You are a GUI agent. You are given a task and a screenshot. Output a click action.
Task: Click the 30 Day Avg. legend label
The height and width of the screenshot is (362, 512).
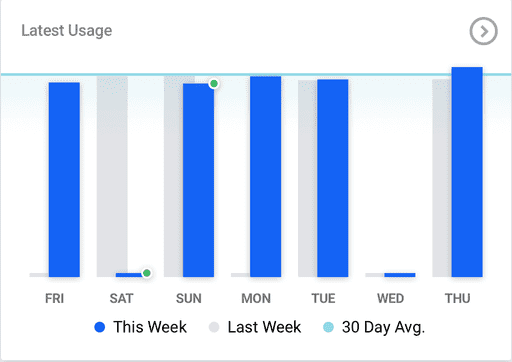383,328
